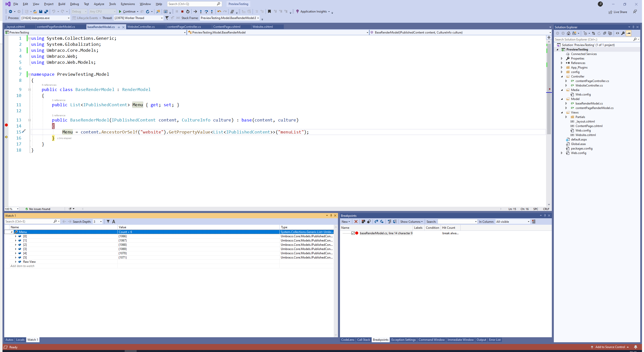The width and height of the screenshot is (644, 352).
Task: Click the Navigate Backward icon
Action: (x=10, y=11)
